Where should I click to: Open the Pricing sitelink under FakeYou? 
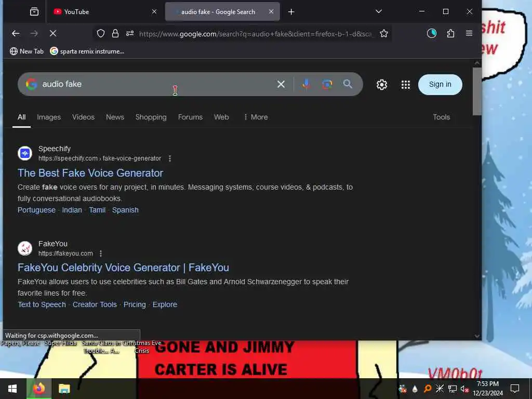click(x=135, y=304)
